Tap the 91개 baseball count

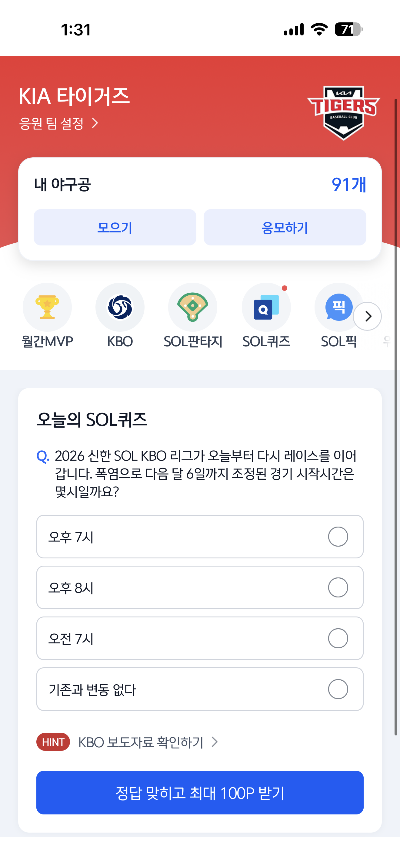pos(349,184)
